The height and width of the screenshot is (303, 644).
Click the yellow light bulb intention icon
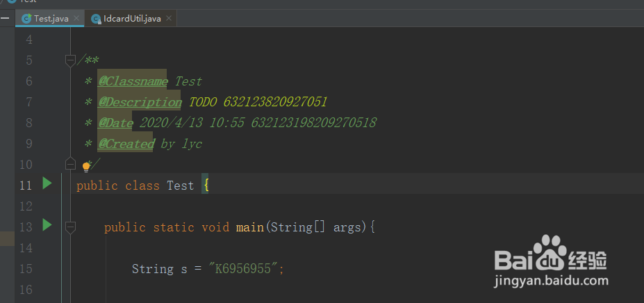(87, 167)
